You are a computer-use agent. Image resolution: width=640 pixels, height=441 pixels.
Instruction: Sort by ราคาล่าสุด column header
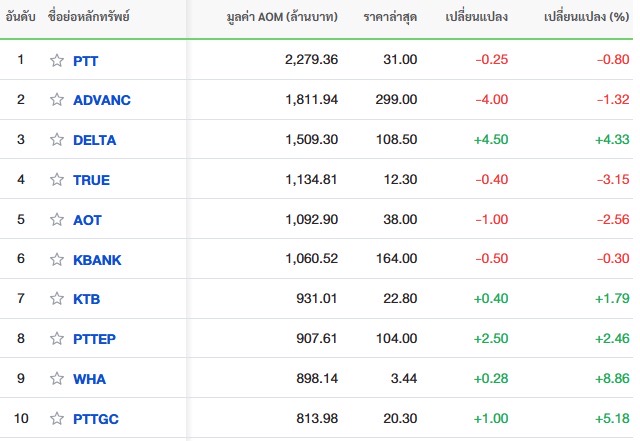(x=390, y=17)
